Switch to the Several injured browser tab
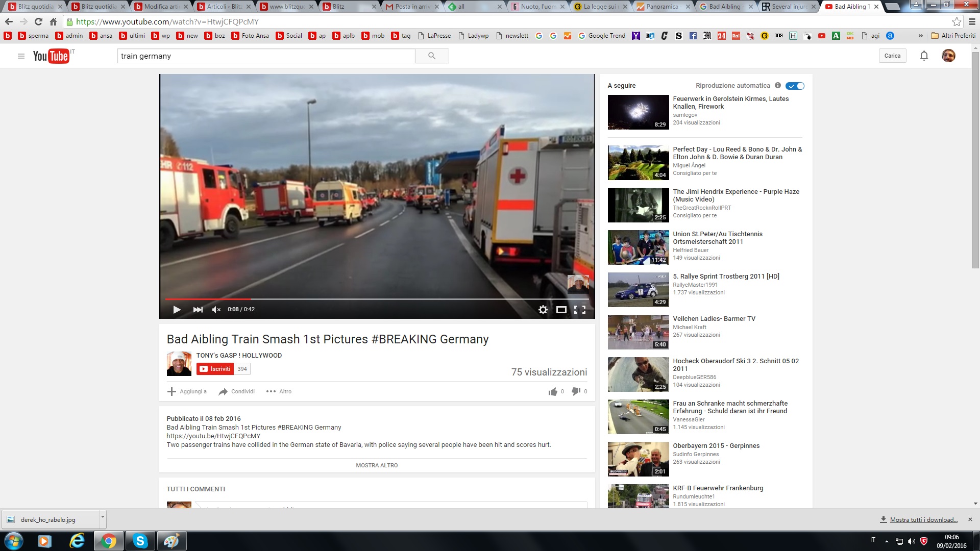980x551 pixels. pyautogui.click(x=785, y=7)
